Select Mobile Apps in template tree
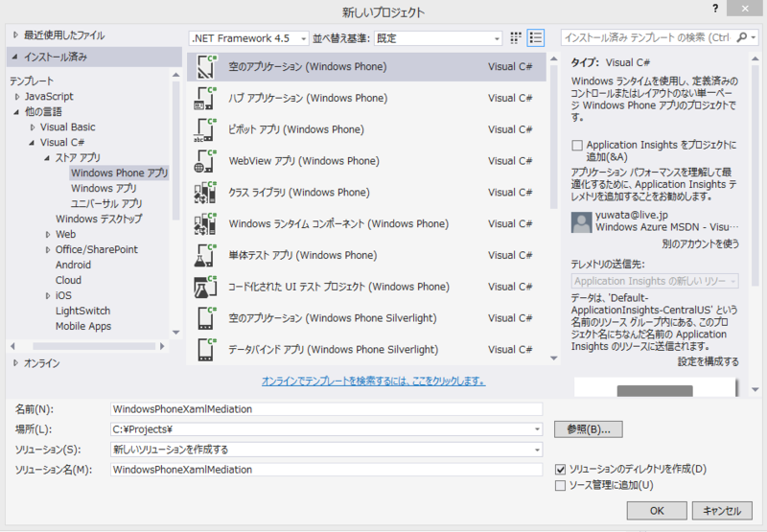767x532 pixels. [83, 326]
